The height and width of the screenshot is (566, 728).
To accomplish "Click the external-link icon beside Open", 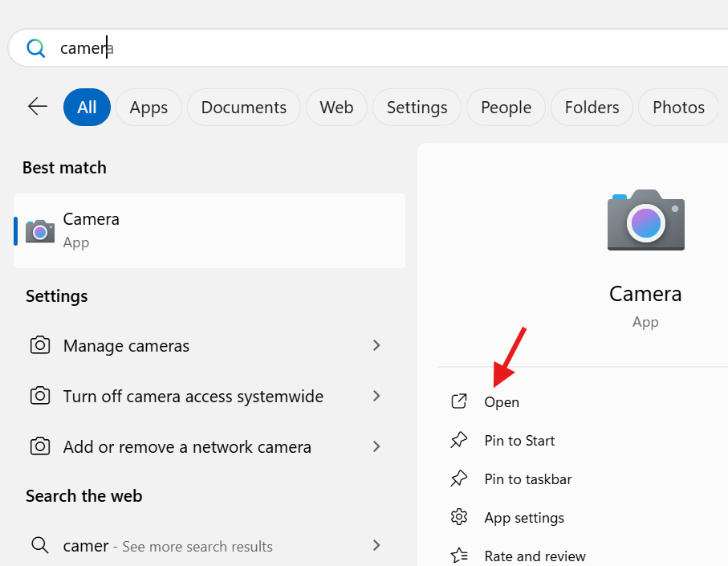I will [x=459, y=401].
